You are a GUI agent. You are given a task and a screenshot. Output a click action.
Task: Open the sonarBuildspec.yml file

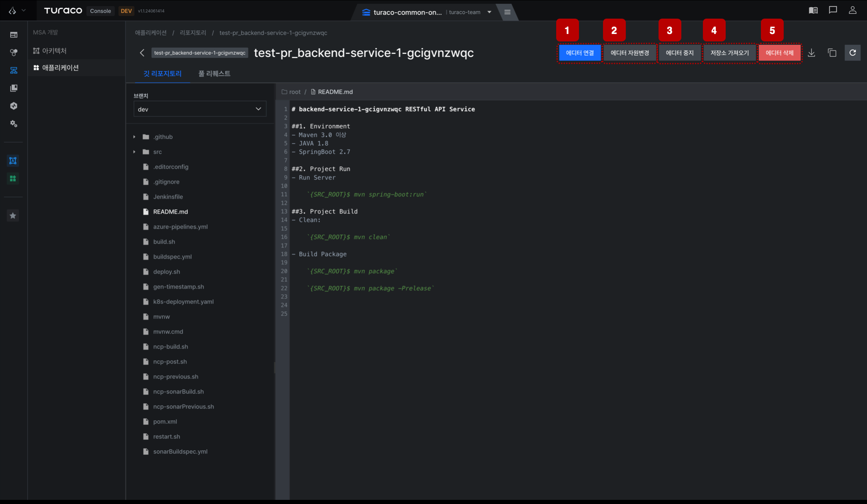pyautogui.click(x=180, y=451)
